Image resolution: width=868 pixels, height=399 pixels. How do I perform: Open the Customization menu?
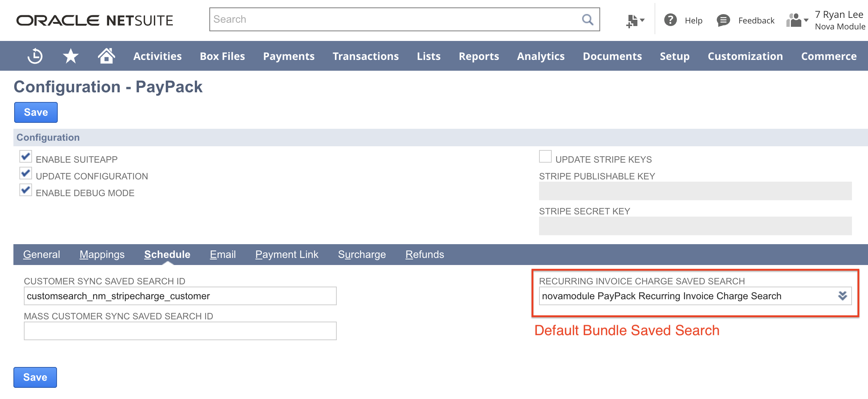745,56
